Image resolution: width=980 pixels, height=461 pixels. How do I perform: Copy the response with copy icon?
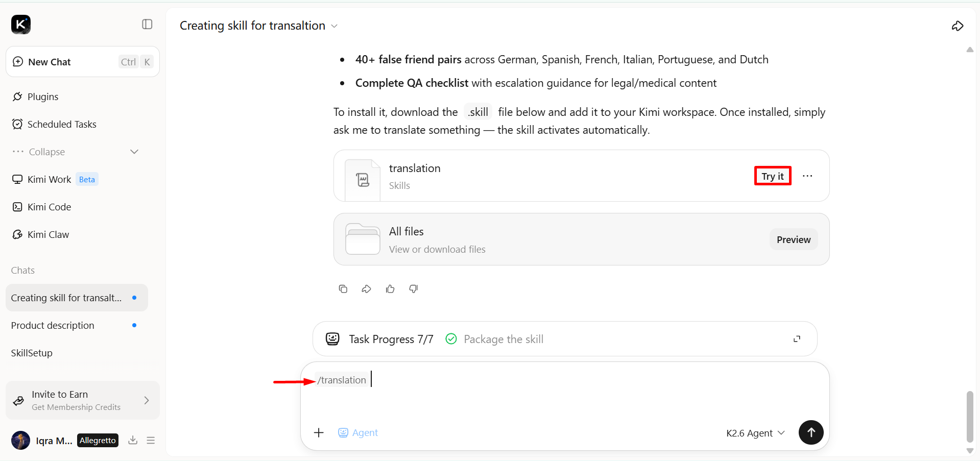[343, 289]
